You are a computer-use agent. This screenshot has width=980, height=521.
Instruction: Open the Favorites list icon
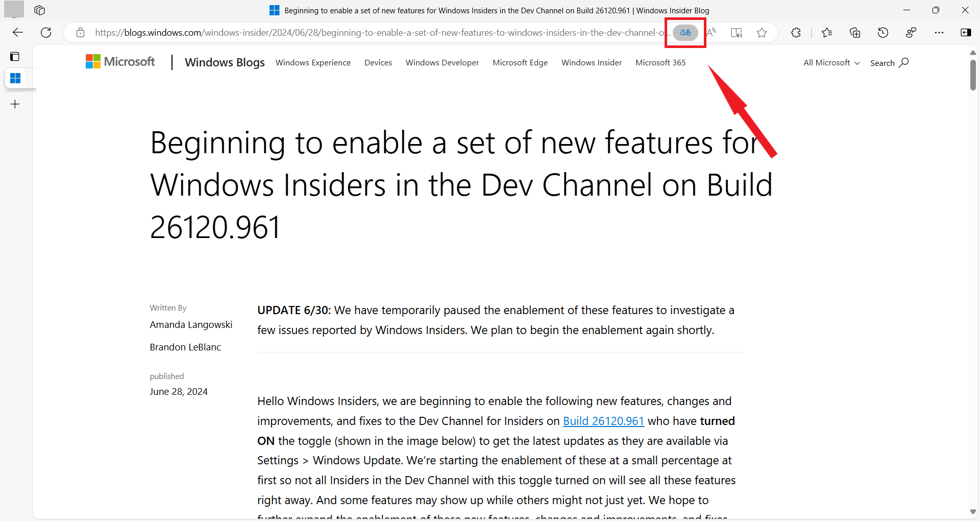(827, 33)
